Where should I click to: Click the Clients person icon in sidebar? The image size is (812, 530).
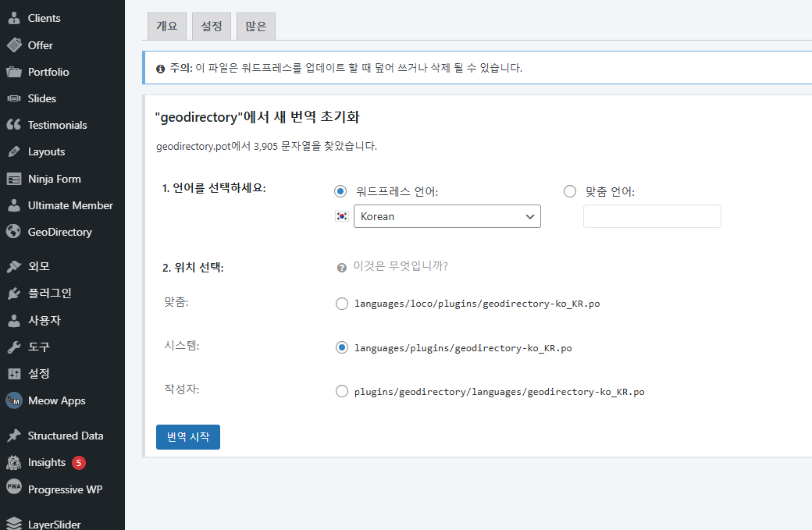14,18
